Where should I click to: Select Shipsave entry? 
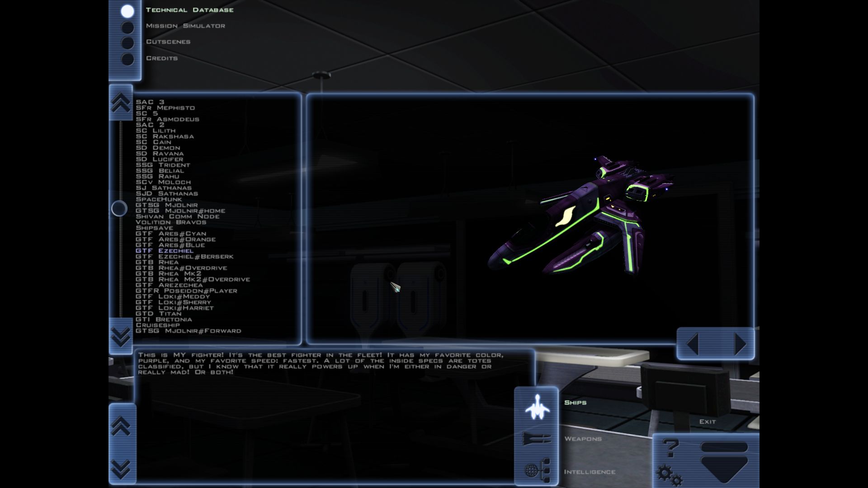click(154, 228)
